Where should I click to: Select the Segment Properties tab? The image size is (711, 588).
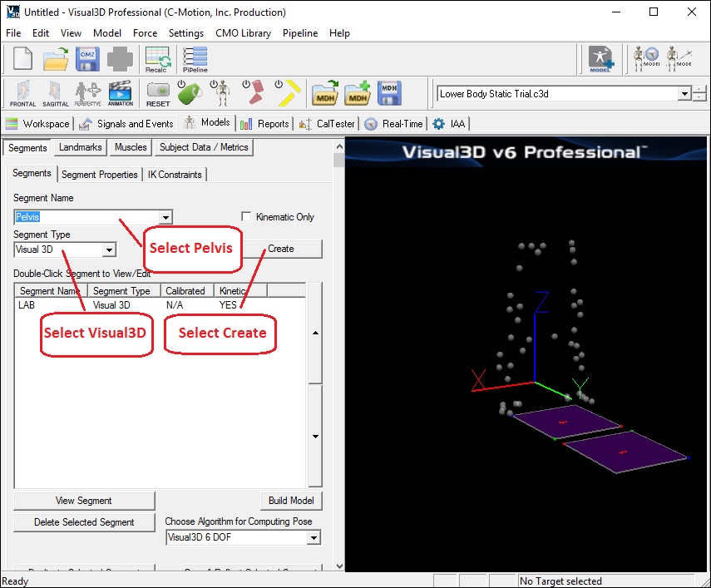99,175
